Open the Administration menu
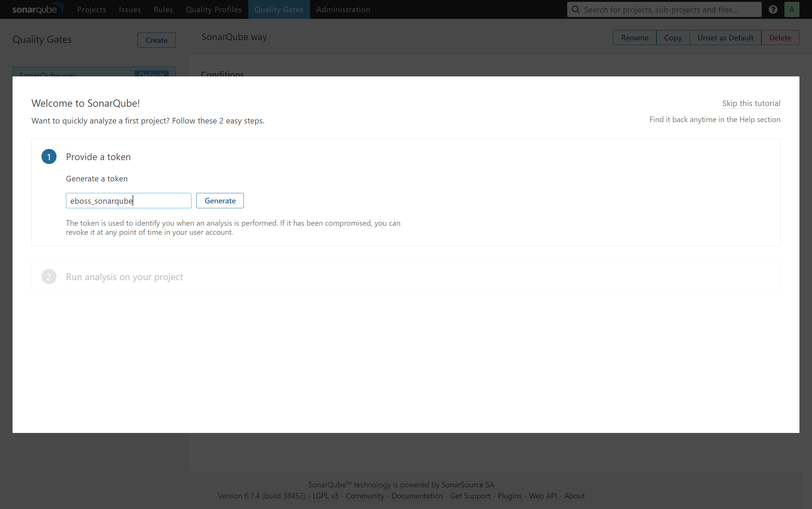This screenshot has width=812, height=509. click(343, 9)
